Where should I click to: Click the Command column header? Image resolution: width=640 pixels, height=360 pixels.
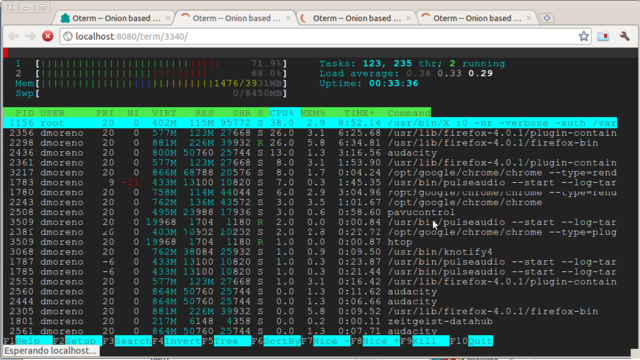pos(409,113)
